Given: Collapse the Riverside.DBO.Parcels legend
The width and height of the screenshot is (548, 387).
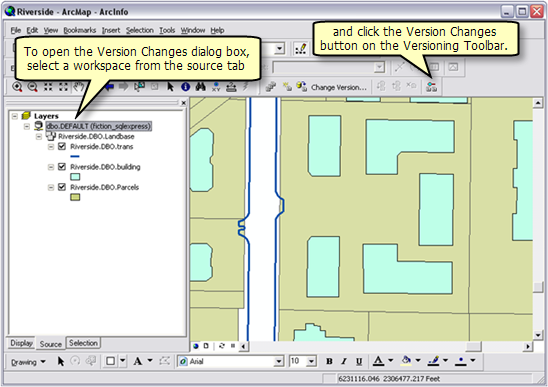Looking at the screenshot, I should tap(51, 187).
